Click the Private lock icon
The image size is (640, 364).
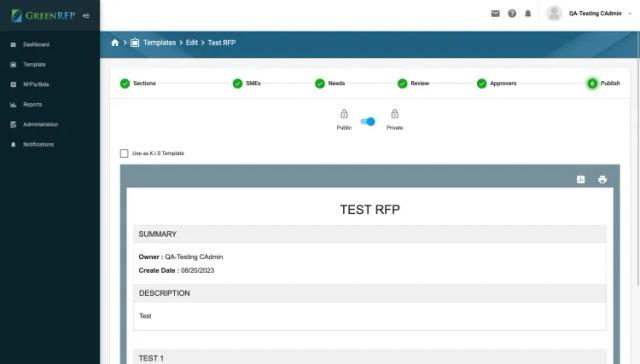(x=395, y=113)
